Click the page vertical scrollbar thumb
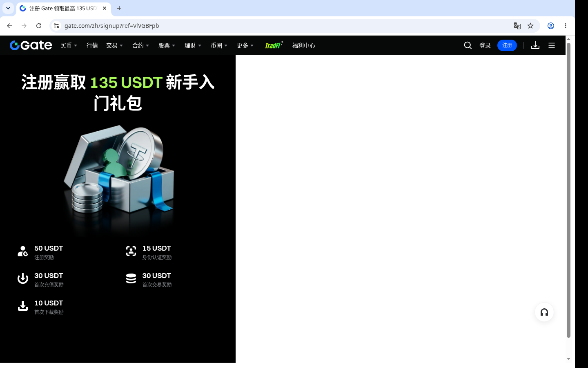This screenshot has width=588, height=368. 568,190
